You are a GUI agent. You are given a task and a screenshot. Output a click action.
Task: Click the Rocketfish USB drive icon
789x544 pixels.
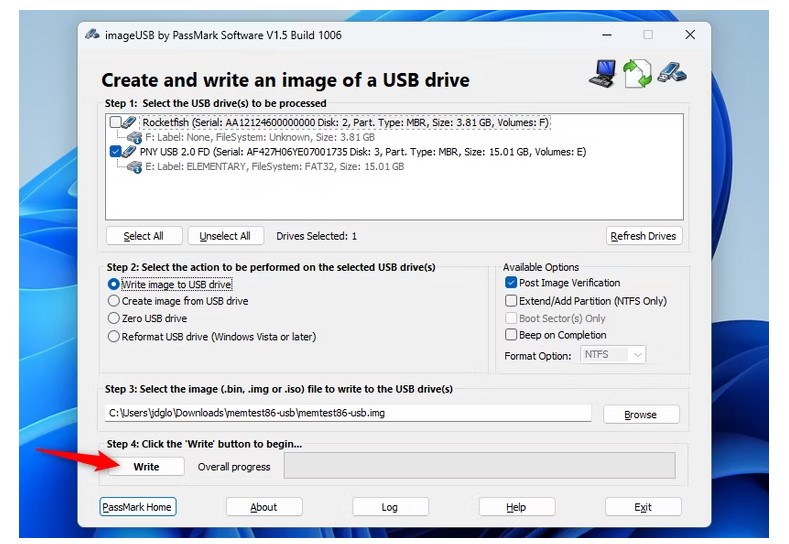[x=129, y=122]
